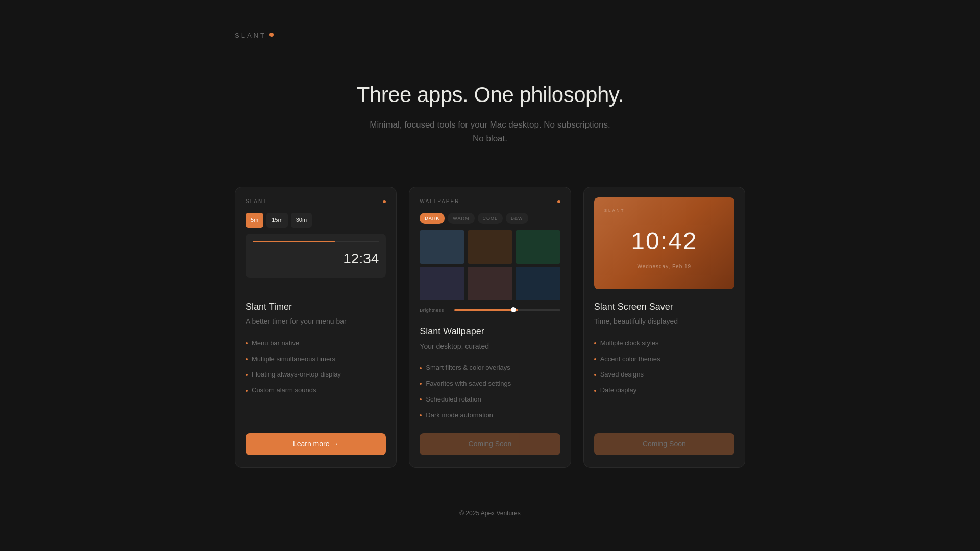
Task: Click the timer progress bar
Action: tap(315, 241)
